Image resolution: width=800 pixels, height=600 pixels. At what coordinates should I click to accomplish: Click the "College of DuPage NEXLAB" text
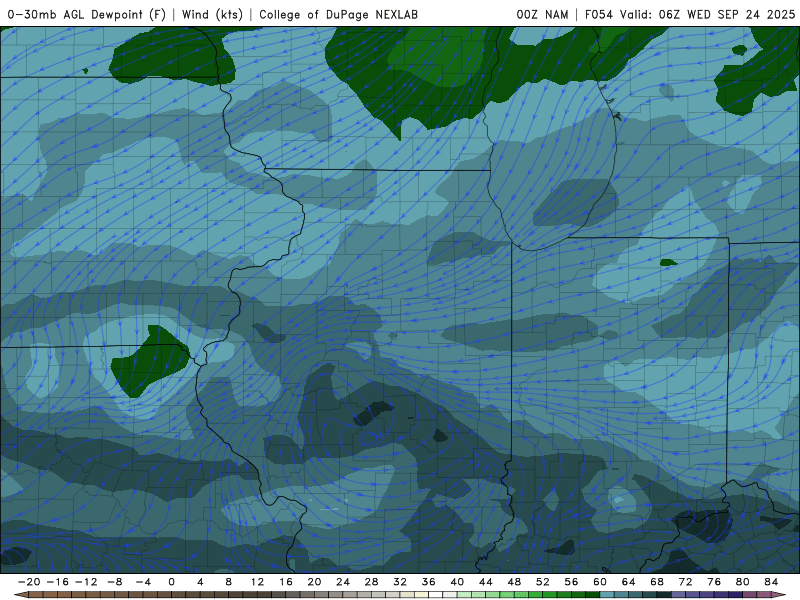(338, 14)
